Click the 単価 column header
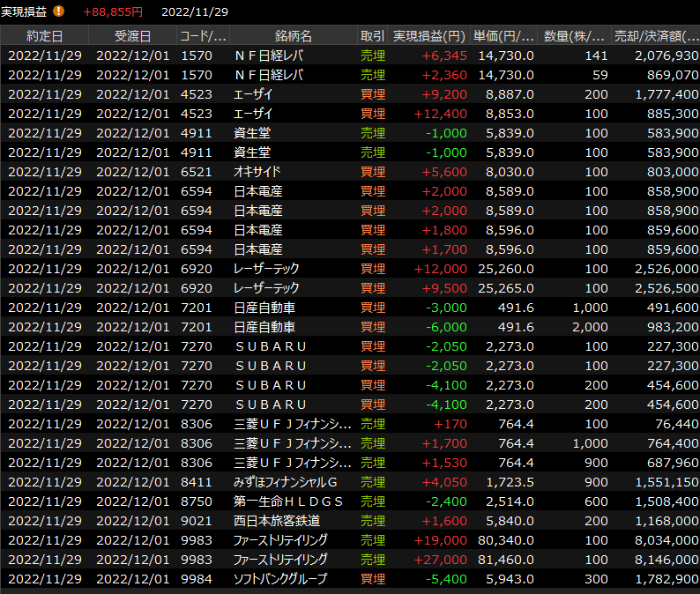The image size is (700, 594). (x=503, y=36)
